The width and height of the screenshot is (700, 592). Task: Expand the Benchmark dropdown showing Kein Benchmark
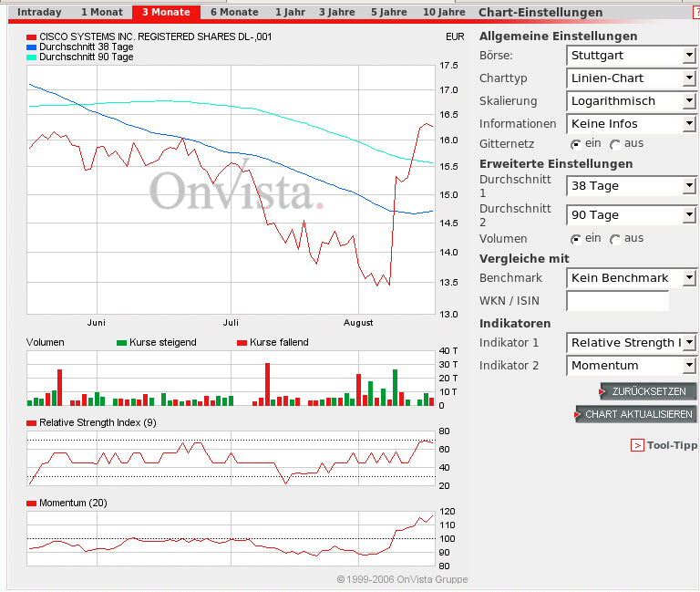click(632, 278)
